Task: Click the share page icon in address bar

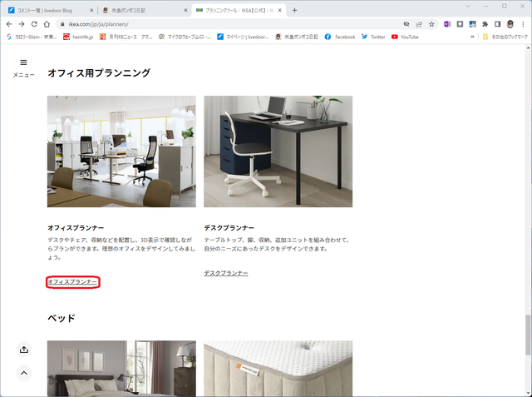Action: (419, 24)
